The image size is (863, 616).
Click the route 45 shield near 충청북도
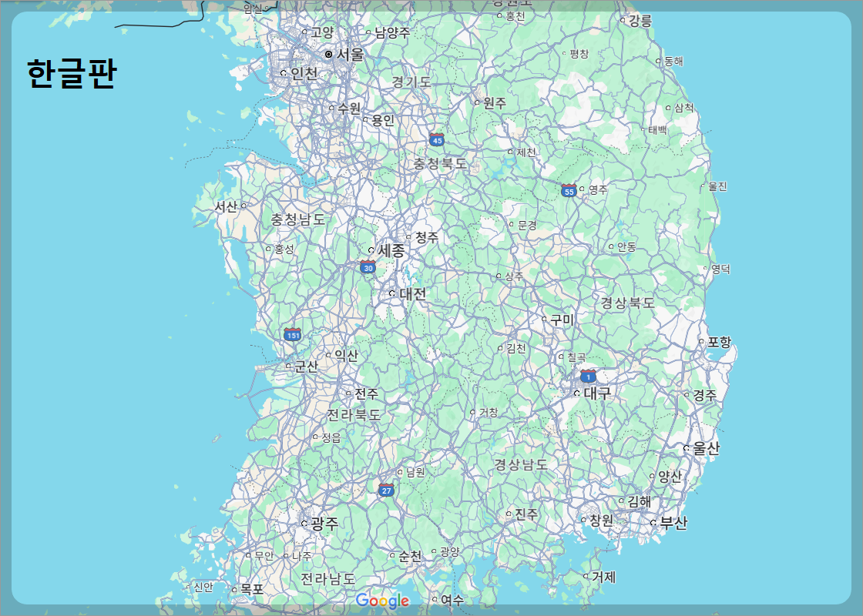(436, 140)
